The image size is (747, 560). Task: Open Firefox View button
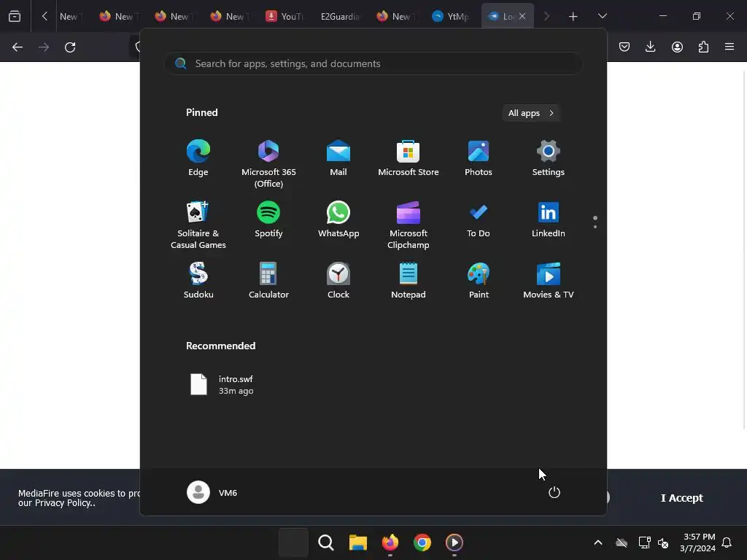pyautogui.click(x=15, y=16)
